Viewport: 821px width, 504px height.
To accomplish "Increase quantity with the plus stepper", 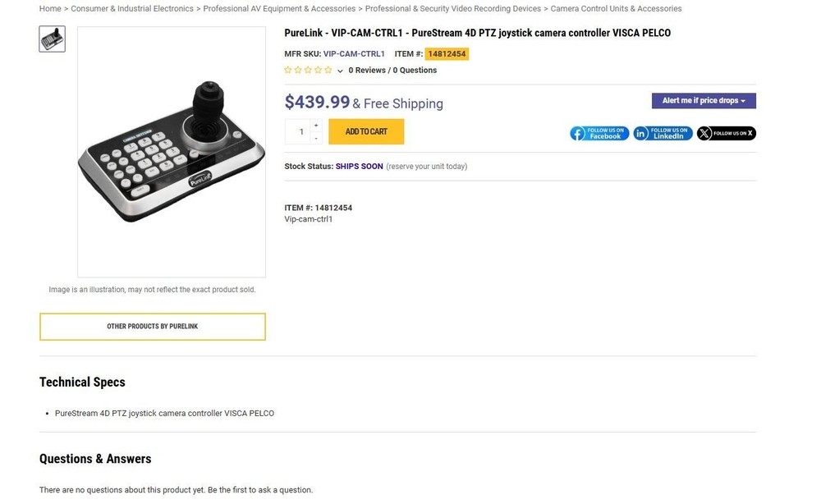I will (x=315, y=125).
